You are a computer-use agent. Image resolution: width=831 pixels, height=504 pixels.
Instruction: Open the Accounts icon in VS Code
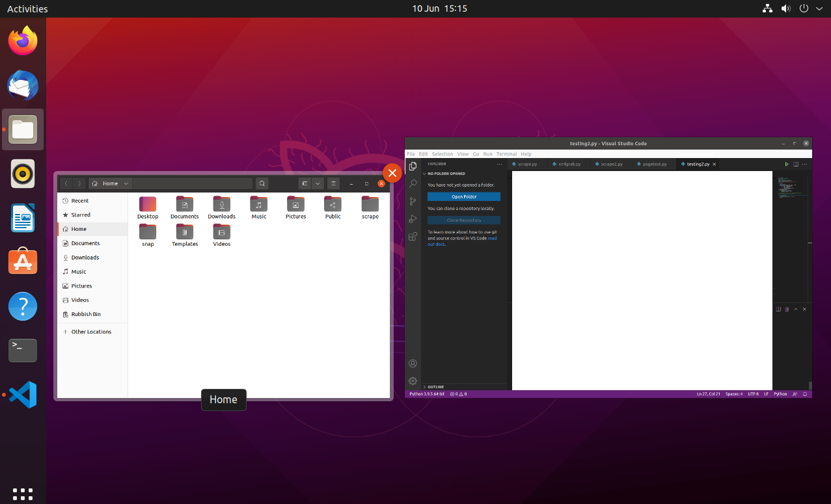[x=413, y=364]
